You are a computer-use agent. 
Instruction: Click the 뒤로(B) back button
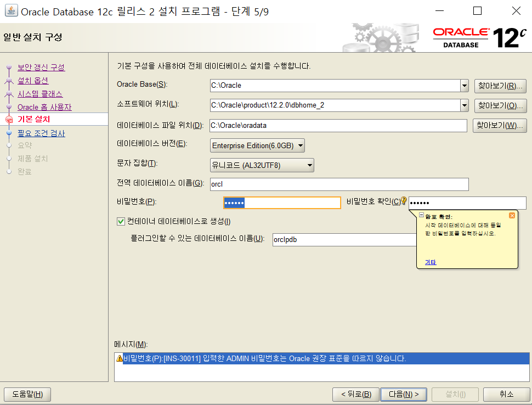(356, 395)
